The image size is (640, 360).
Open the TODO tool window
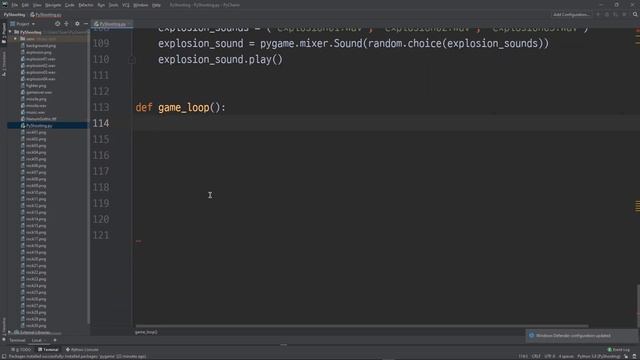click(x=21, y=350)
